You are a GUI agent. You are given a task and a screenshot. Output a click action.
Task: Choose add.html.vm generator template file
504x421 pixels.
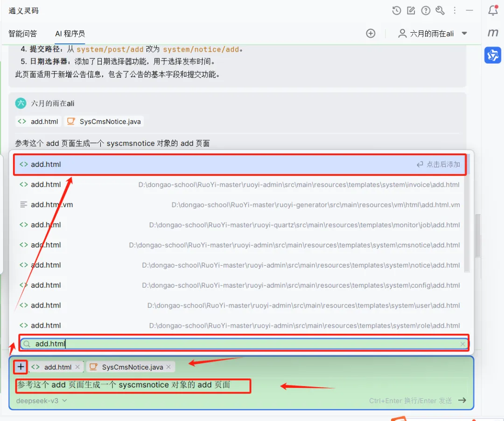240,205
